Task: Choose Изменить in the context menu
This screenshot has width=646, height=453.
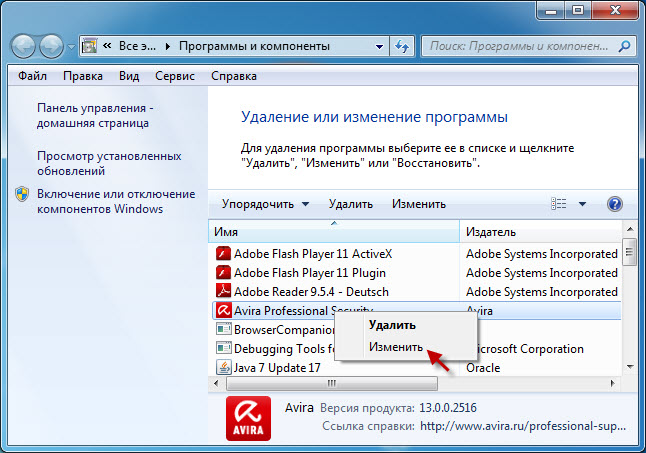Action: [396, 347]
